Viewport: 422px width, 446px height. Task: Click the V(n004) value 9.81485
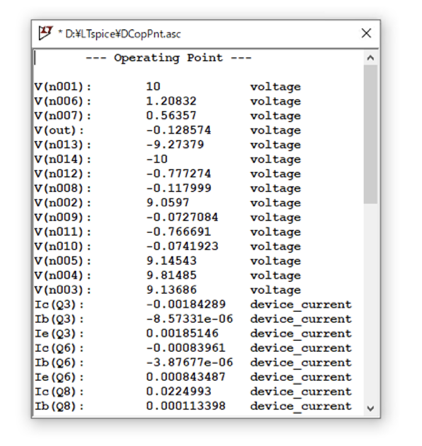click(x=171, y=275)
